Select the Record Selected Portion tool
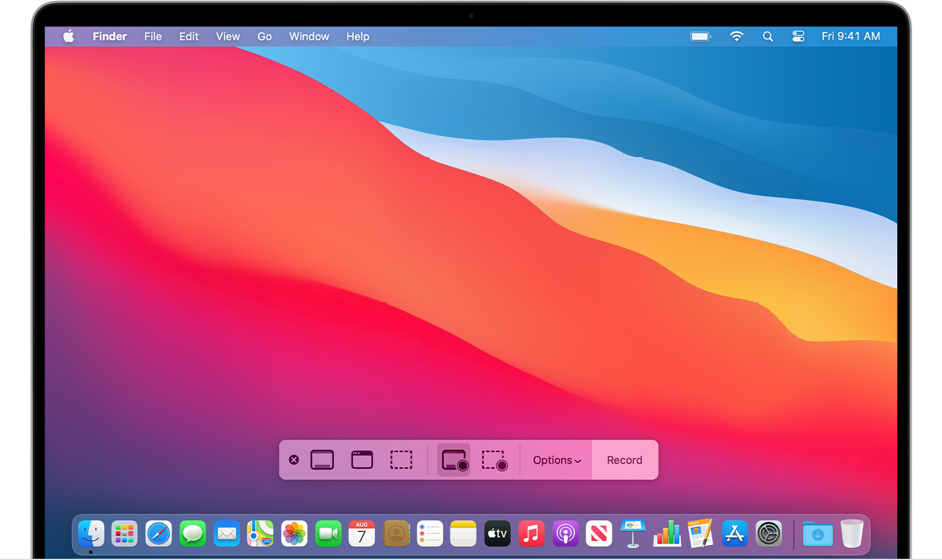The width and height of the screenshot is (942, 560). (494, 460)
